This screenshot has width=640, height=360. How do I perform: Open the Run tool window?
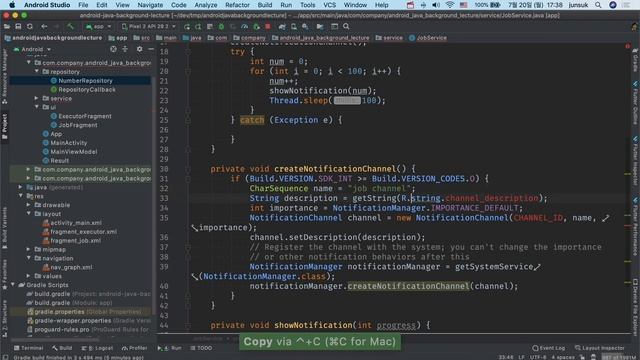(170, 348)
